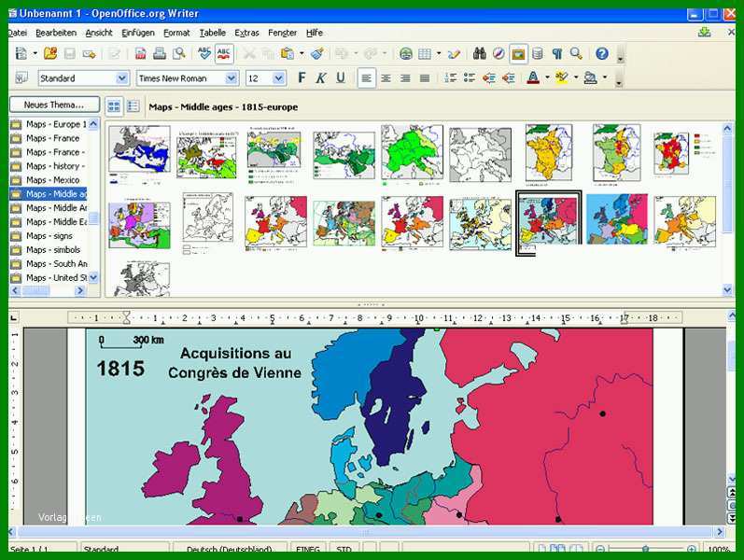Toggle numbered list icon

pos(450,77)
